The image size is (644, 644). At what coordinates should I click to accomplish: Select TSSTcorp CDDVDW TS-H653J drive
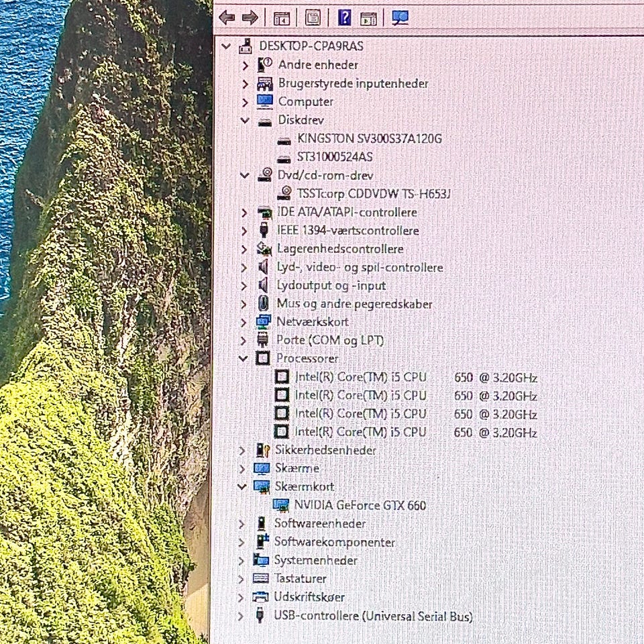pyautogui.click(x=374, y=193)
